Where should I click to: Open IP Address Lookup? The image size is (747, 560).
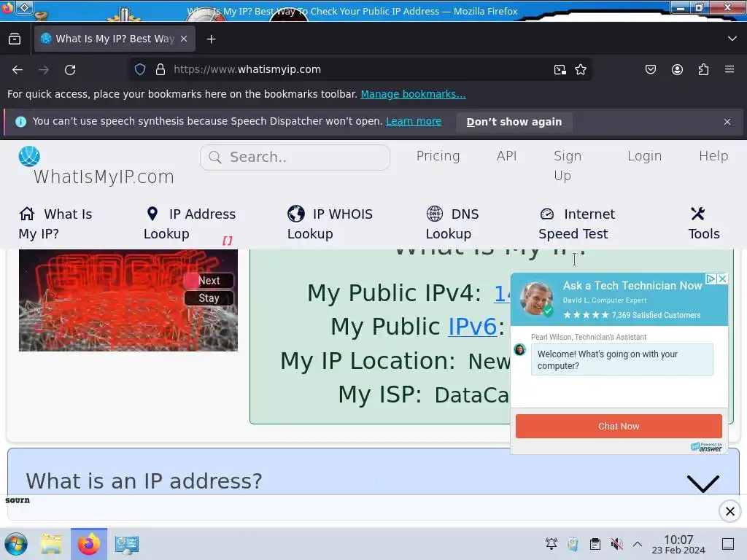coord(190,224)
